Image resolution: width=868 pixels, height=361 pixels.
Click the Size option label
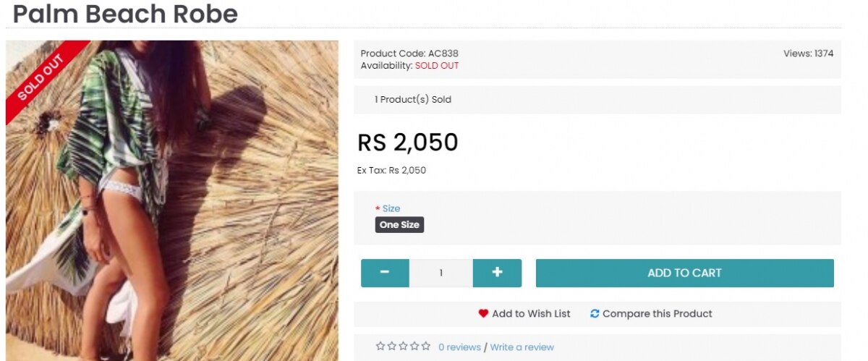pos(391,208)
